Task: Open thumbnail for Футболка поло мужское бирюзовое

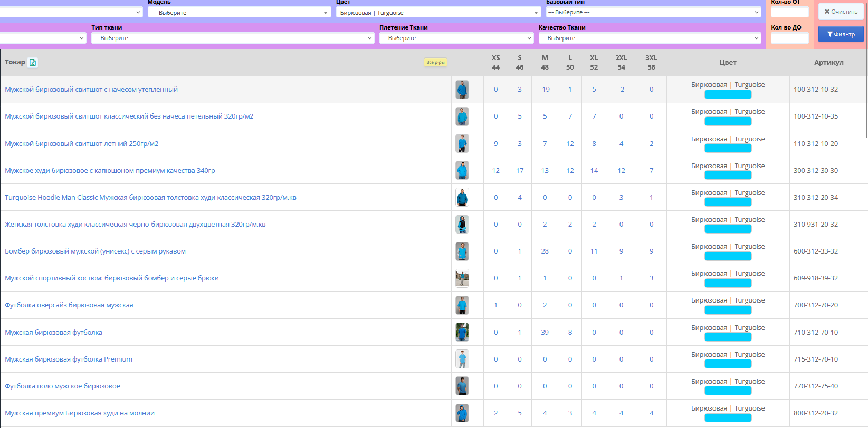Action: pyautogui.click(x=462, y=386)
